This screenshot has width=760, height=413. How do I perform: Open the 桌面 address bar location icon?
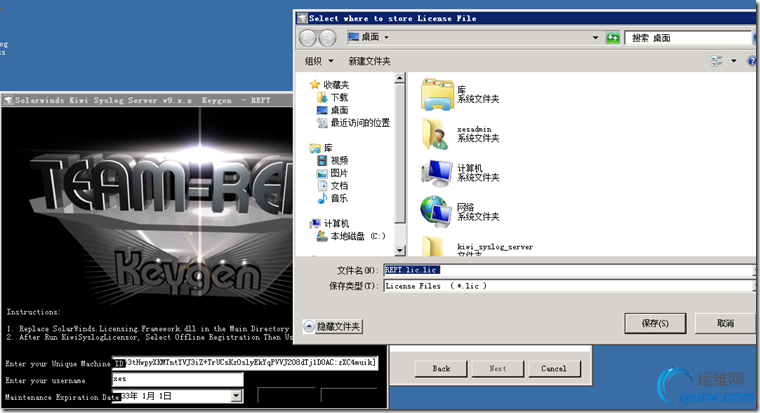[354, 37]
